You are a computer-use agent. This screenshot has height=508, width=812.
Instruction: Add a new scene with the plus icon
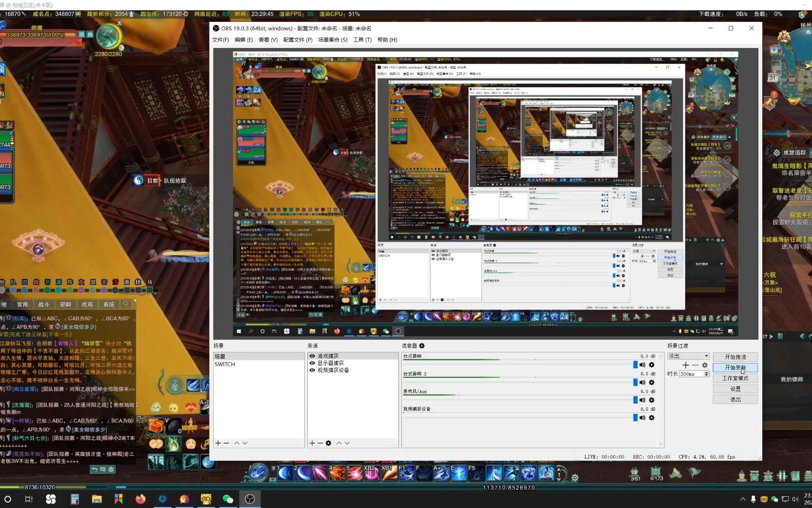(218, 443)
